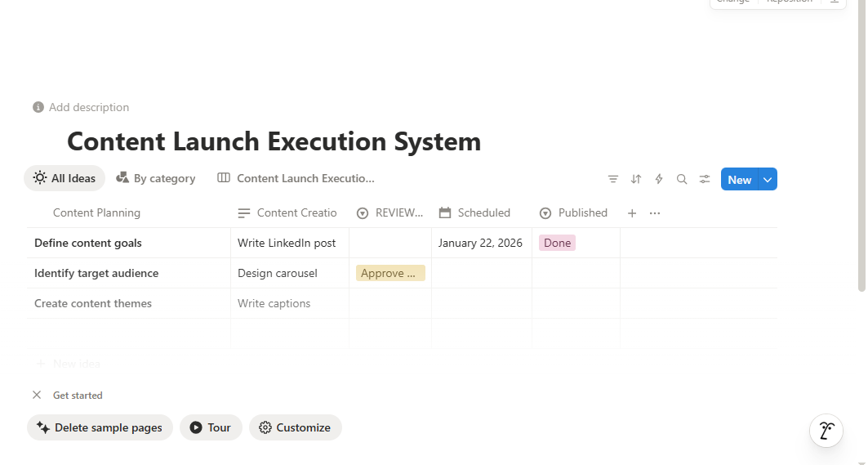Add a new property with plus icon
This screenshot has height=465, width=868.
coord(632,213)
